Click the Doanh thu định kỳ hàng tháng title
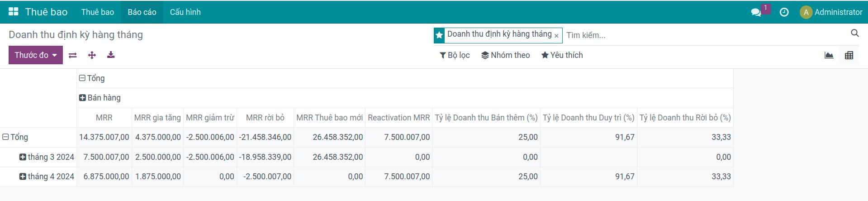The image size is (868, 201). click(x=76, y=35)
